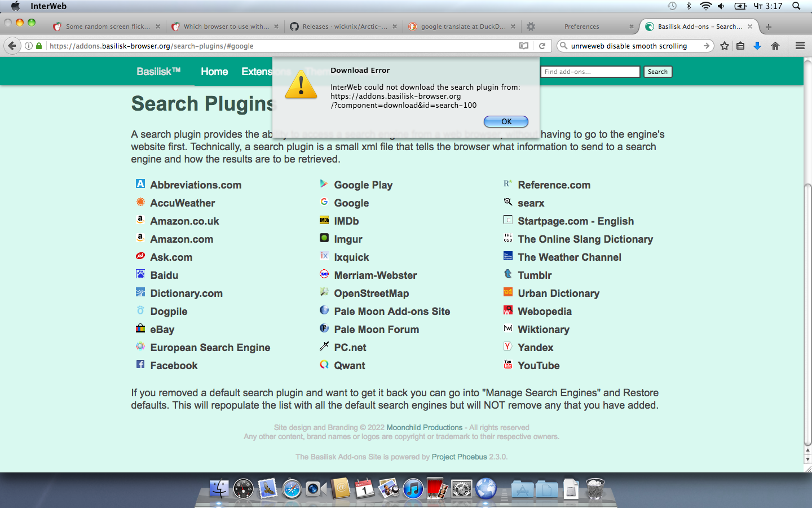Open Time Machine menu bar icon
Viewport: 812px width, 508px height.
[x=672, y=6]
